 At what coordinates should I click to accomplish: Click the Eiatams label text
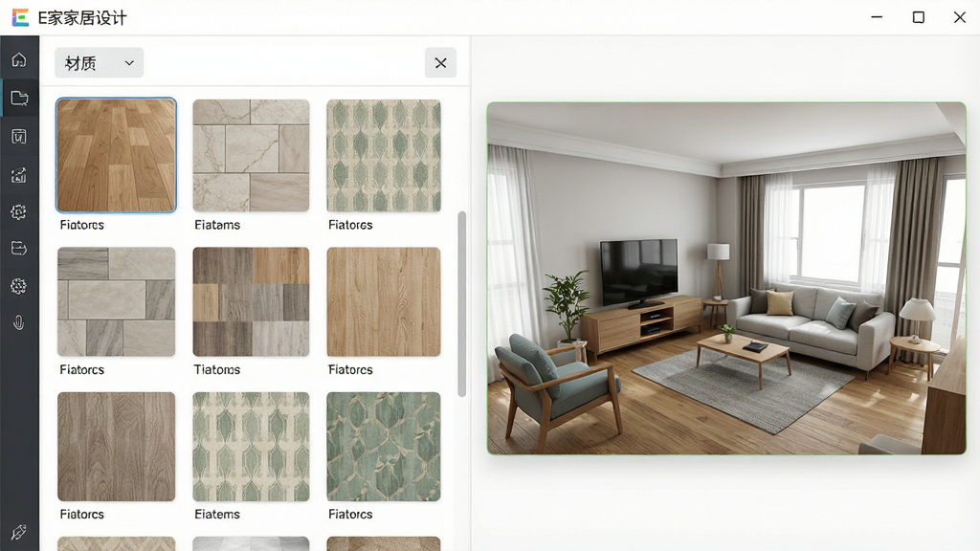[217, 225]
